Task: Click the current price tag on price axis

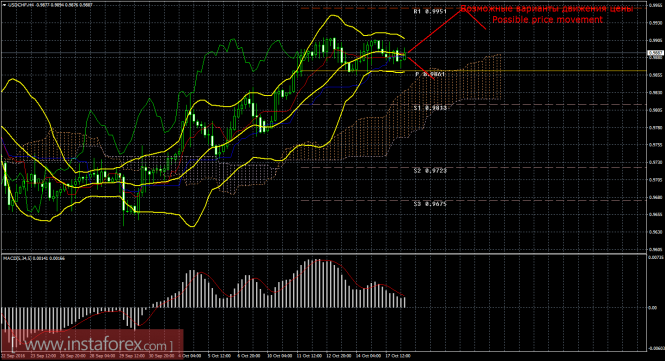Action: pyautogui.click(x=656, y=53)
